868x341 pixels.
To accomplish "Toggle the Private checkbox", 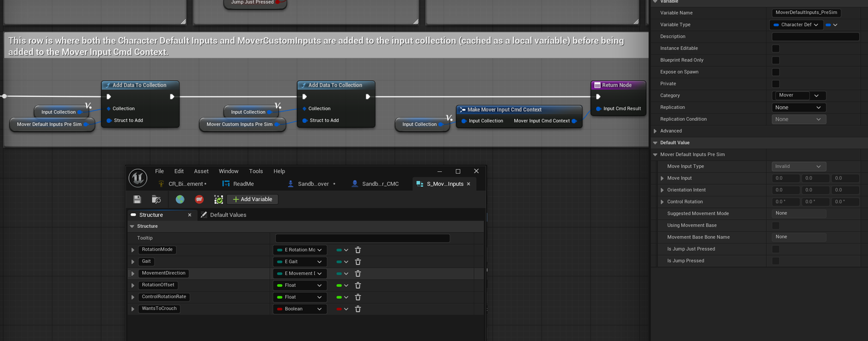I will (x=776, y=84).
